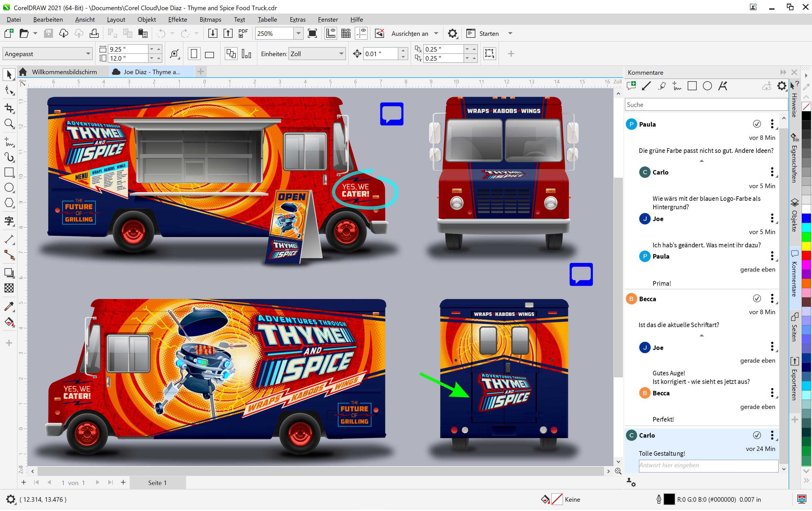Add a new note comment in the Kommentare panel
This screenshot has width=812, height=511.
coord(631,86)
